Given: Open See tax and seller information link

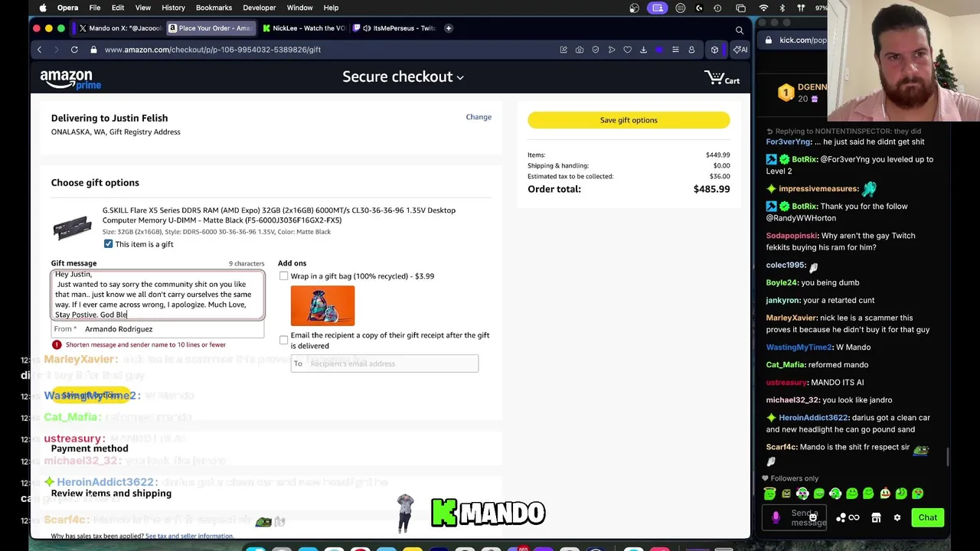Looking at the screenshot, I should 189,536.
